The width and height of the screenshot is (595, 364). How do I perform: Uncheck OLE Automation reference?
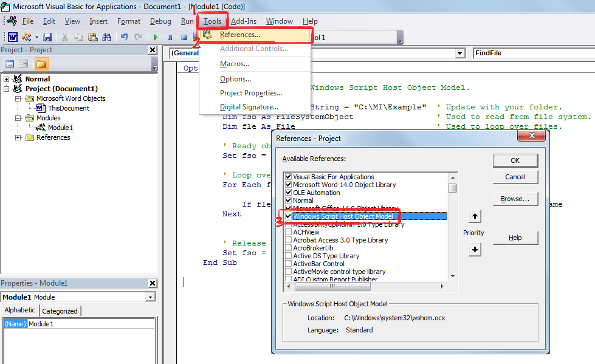pos(289,193)
